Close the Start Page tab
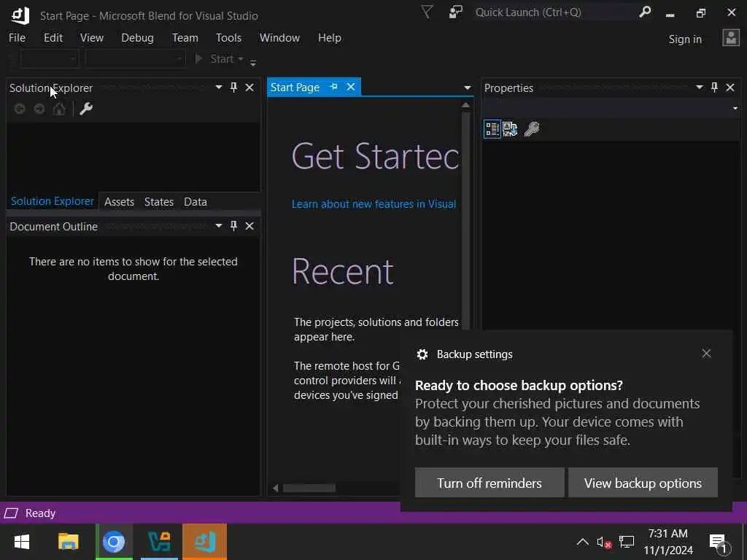Image resolution: width=747 pixels, height=560 pixels. tap(351, 87)
